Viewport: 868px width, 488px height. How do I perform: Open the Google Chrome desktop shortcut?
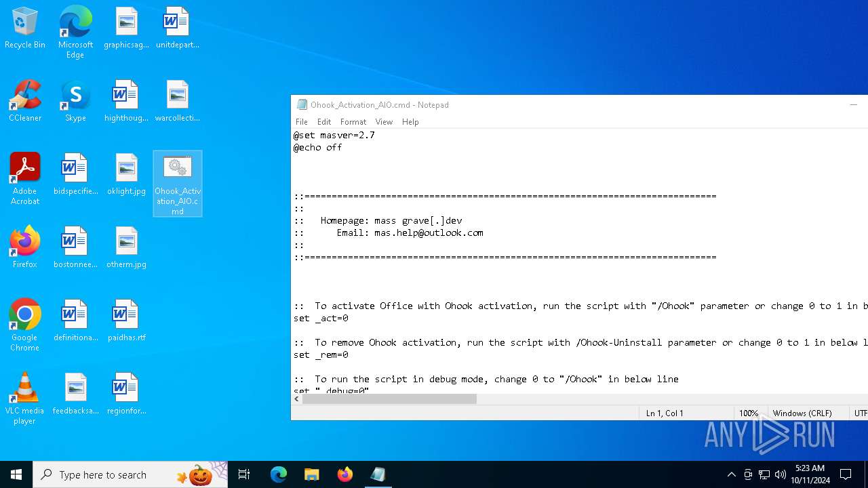(x=25, y=325)
